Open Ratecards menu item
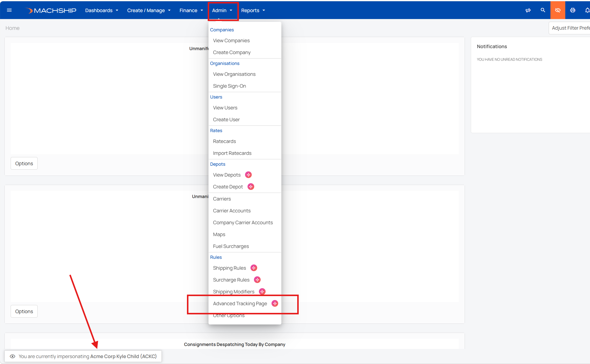The width and height of the screenshot is (590, 364). [x=245, y=141]
